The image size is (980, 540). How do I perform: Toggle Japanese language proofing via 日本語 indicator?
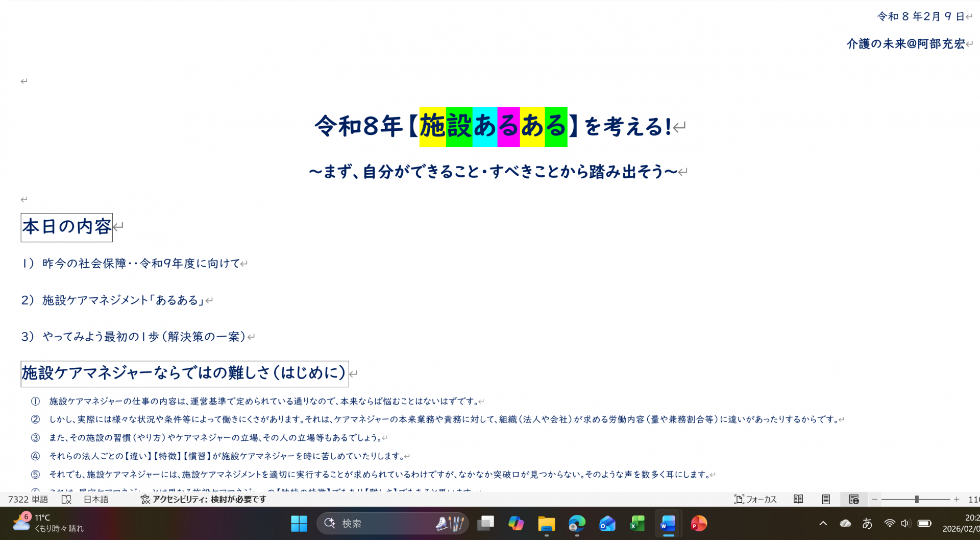95,499
